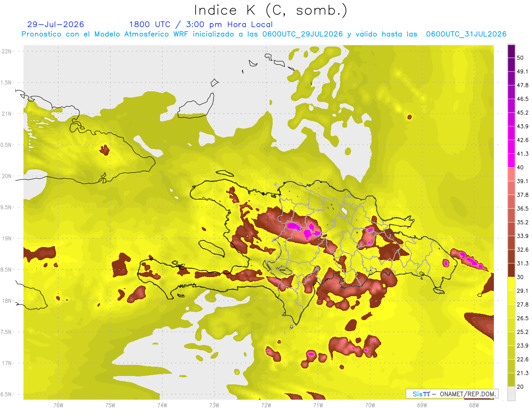The height and width of the screenshot is (411, 532).
Task: Click longitude label "73W"
Action: [214, 405]
